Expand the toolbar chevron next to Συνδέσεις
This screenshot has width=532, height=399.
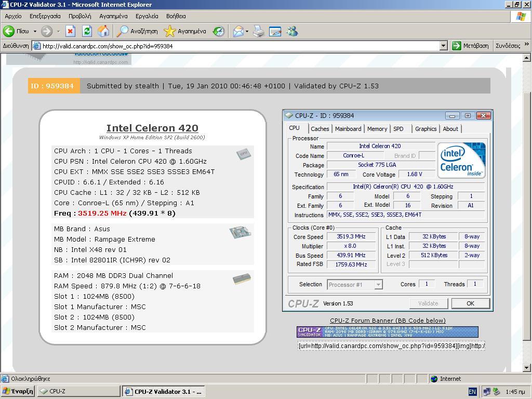coord(527,44)
